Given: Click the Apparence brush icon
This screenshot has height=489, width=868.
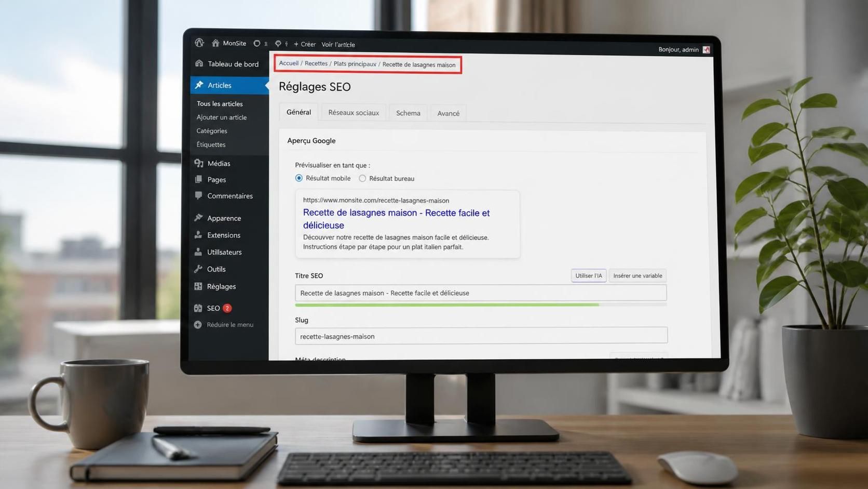Looking at the screenshot, I should pyautogui.click(x=198, y=218).
